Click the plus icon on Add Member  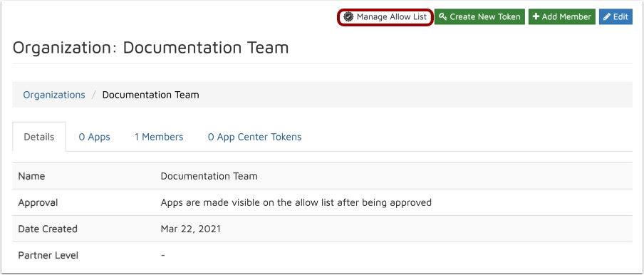click(536, 17)
